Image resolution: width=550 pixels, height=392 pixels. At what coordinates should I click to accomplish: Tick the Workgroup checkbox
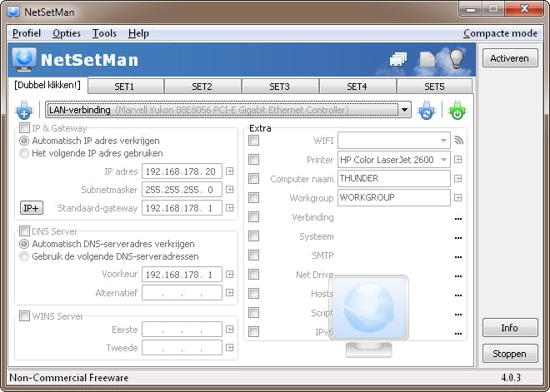click(253, 197)
